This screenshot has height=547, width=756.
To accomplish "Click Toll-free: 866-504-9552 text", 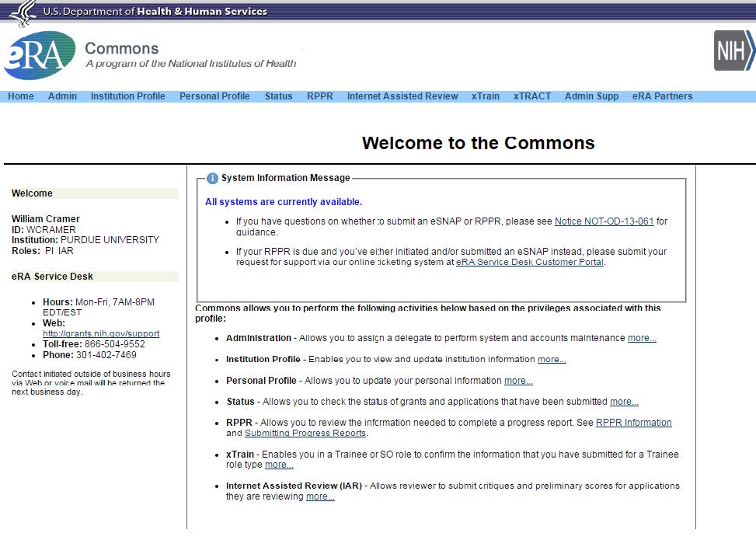I will pyautogui.click(x=93, y=344).
